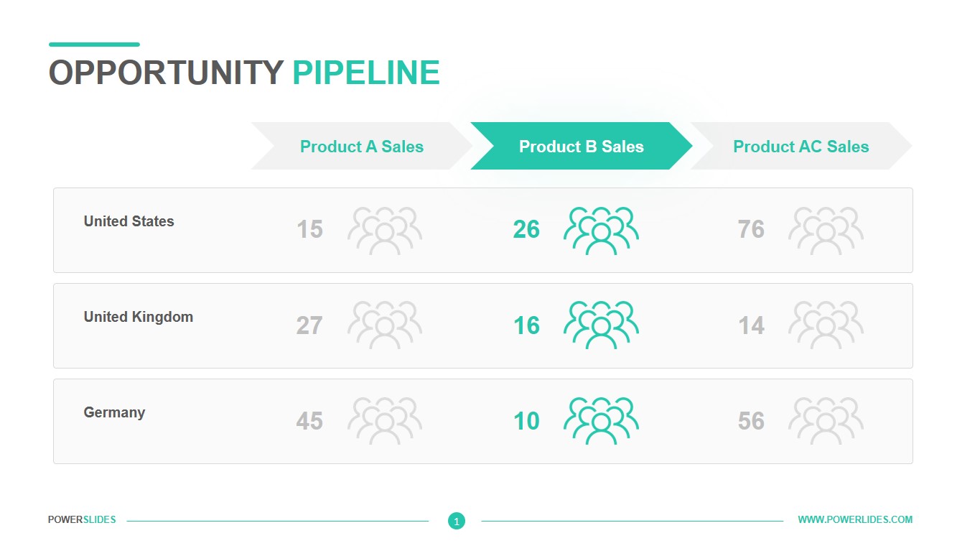Switch to the Product B Sales arrow tab
The height and width of the screenshot is (551, 980).
pos(581,146)
